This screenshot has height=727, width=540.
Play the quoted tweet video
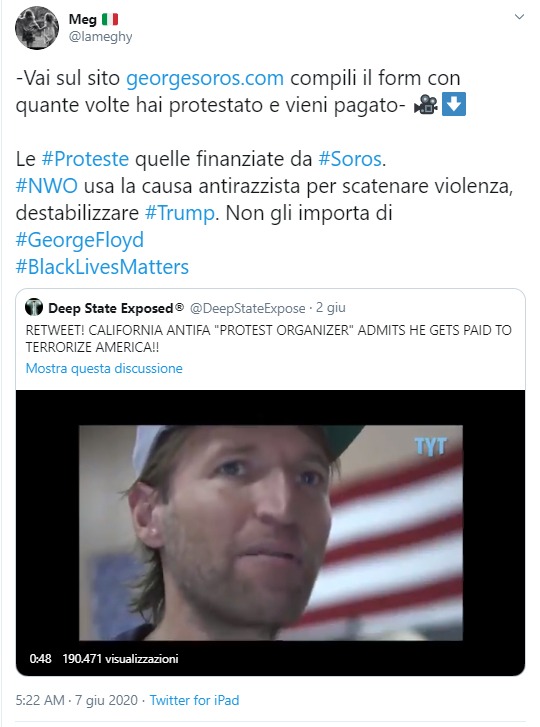coord(271,533)
